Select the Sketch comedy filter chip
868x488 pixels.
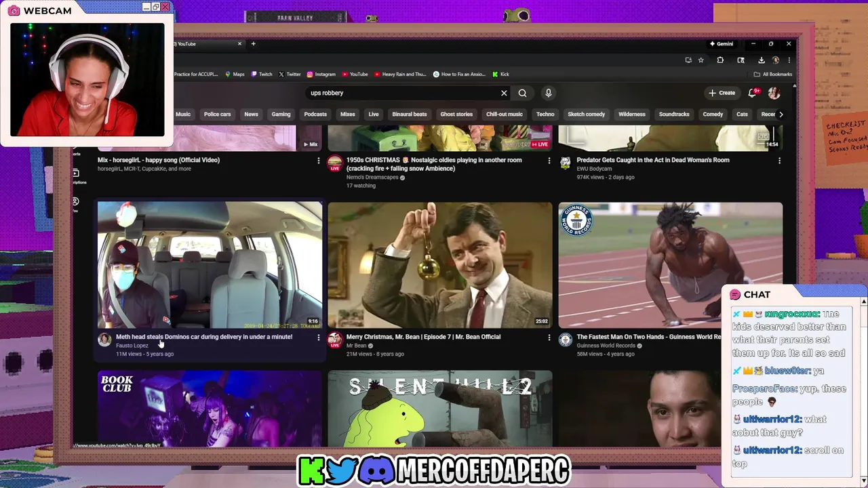click(x=586, y=115)
